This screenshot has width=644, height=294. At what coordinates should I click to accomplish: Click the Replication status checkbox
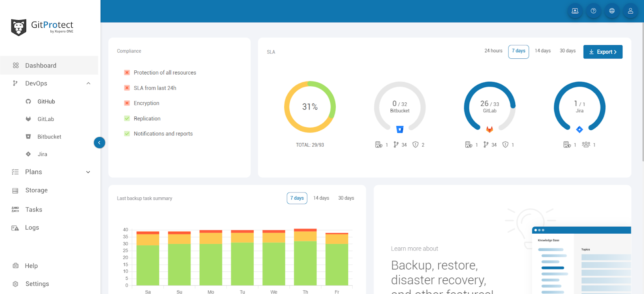pyautogui.click(x=127, y=118)
